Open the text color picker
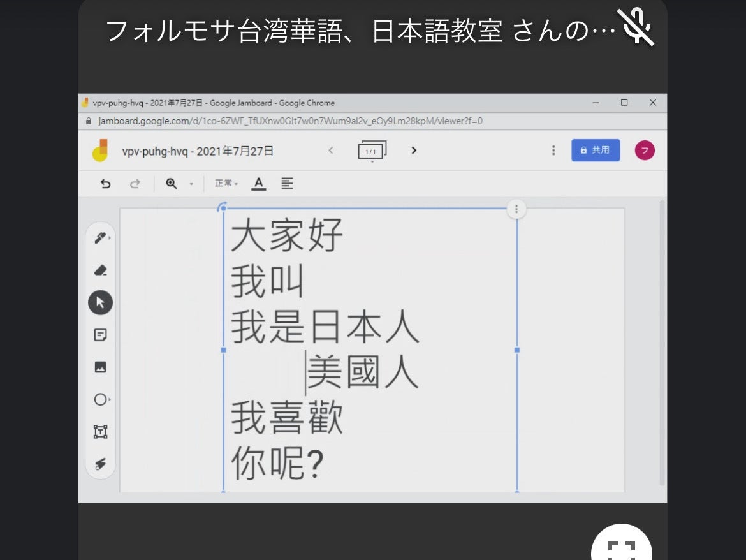This screenshot has width=746, height=560. point(258,184)
